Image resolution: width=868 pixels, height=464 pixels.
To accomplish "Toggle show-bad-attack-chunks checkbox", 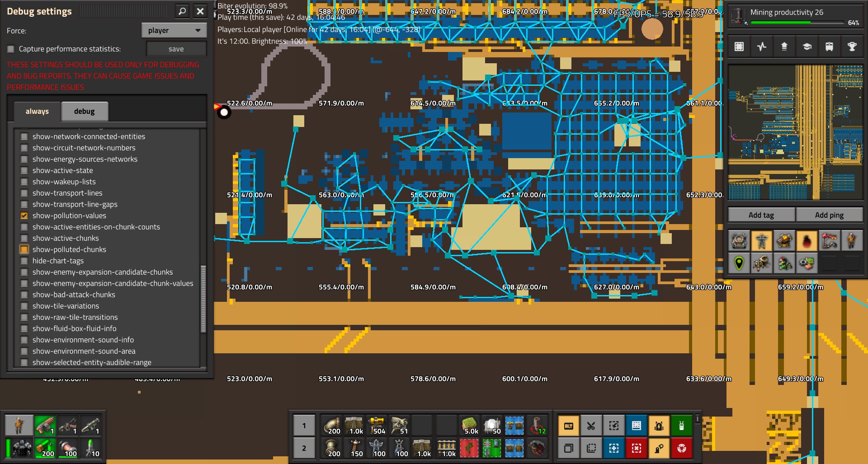I will 24,295.
